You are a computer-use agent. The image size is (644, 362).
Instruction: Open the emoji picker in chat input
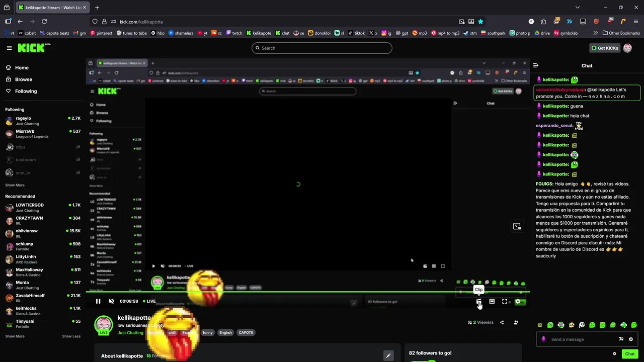[x=631, y=339]
